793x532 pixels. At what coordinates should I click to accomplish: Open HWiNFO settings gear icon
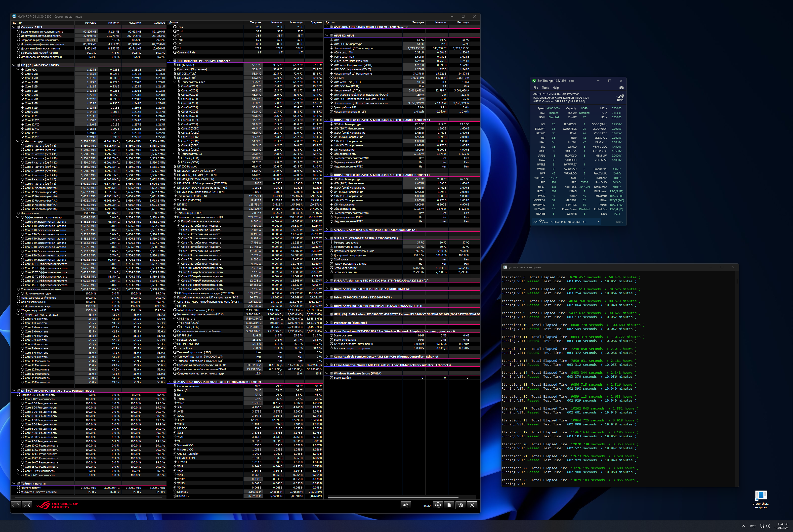460,505
